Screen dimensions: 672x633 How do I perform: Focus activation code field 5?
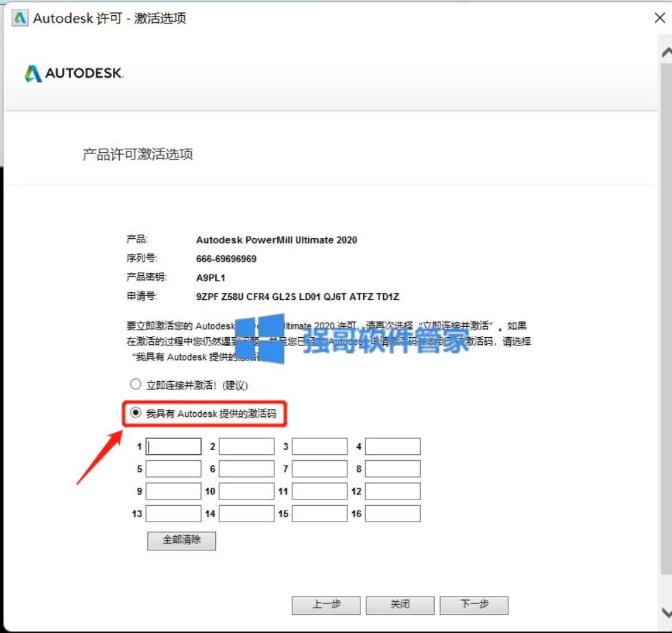pos(173,469)
